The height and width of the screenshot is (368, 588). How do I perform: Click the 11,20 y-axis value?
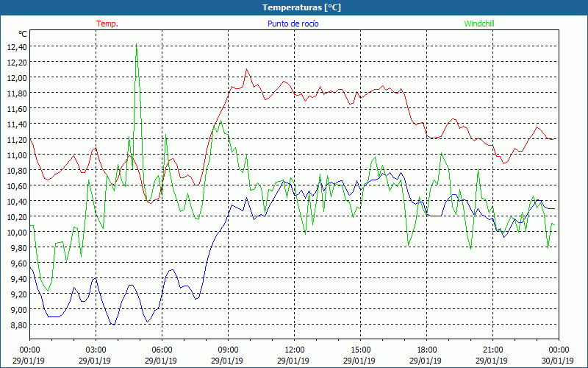(x=17, y=139)
